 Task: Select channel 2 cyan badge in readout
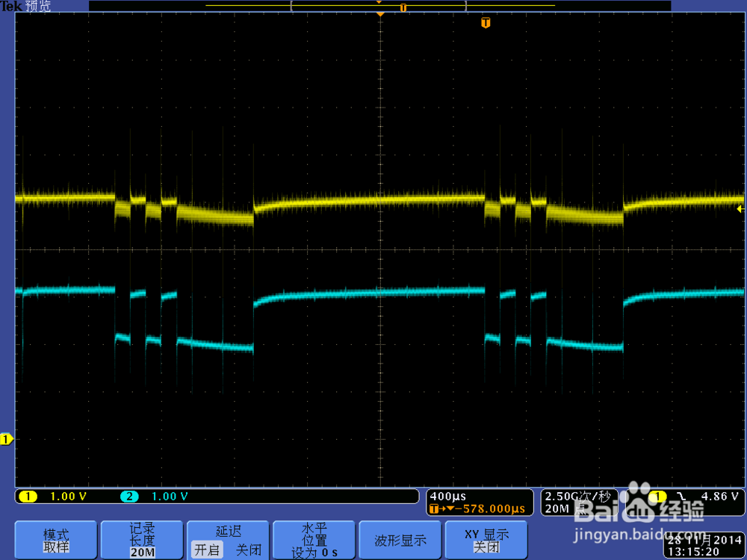click(129, 497)
